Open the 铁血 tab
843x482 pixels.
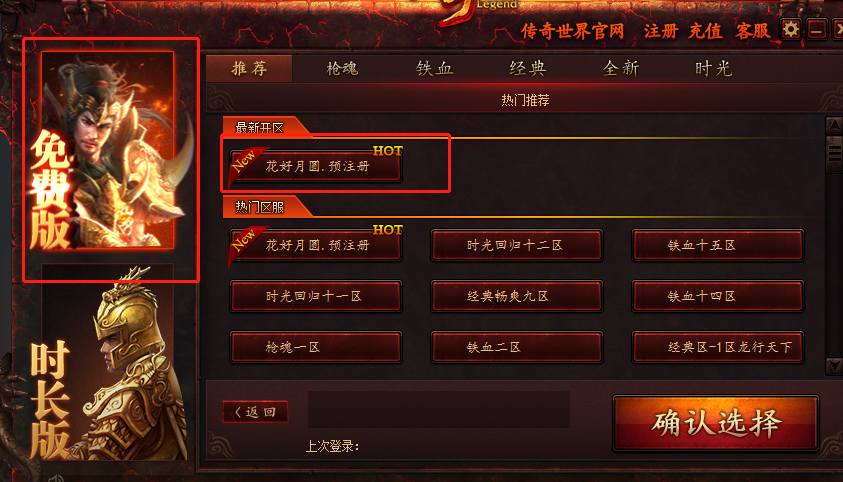click(434, 69)
